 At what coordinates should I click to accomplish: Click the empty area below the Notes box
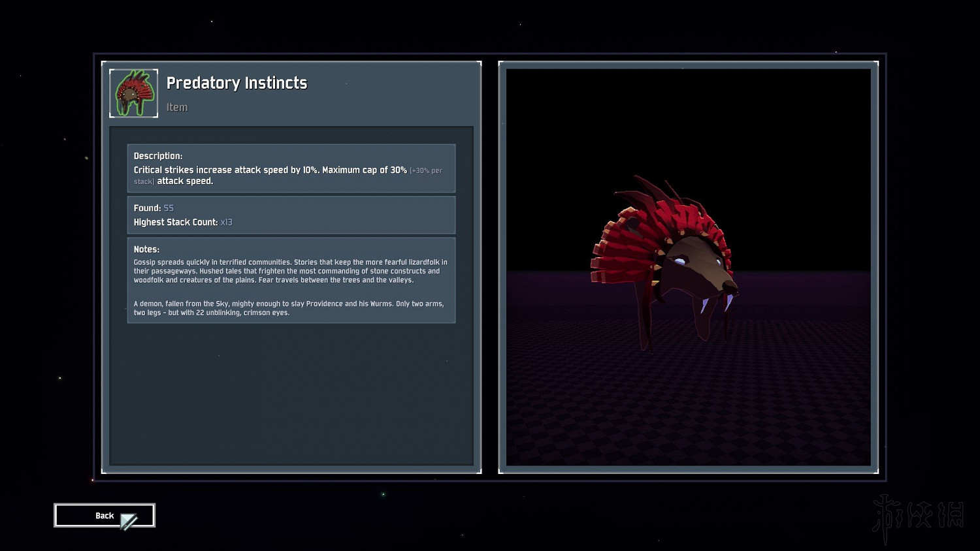click(291, 392)
